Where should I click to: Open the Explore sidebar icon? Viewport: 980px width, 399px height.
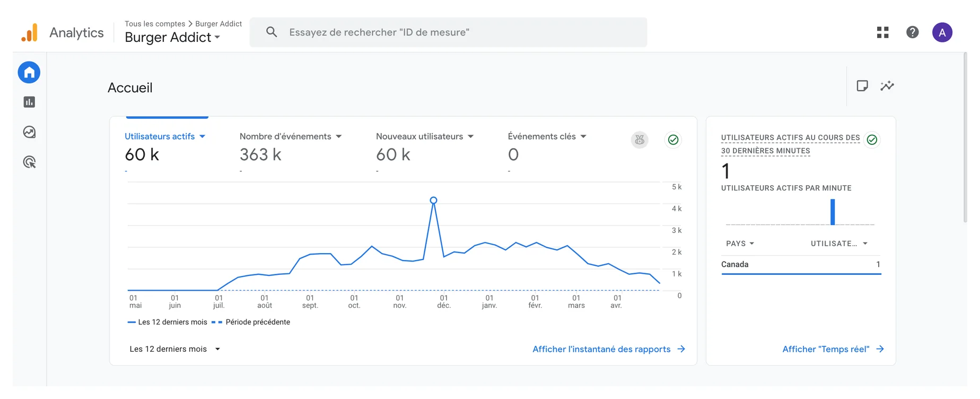29,132
